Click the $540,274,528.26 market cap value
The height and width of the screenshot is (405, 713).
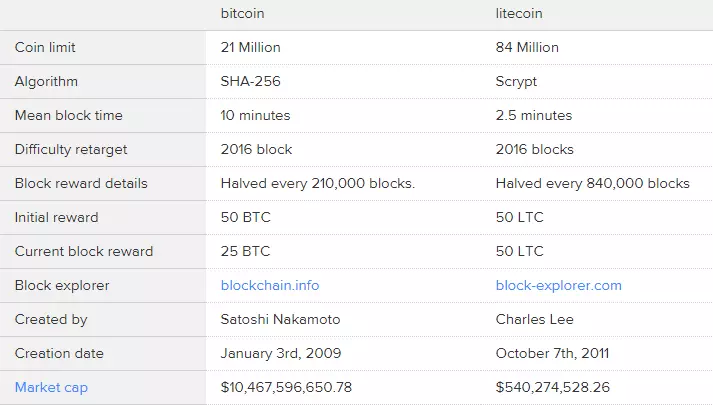point(552,388)
